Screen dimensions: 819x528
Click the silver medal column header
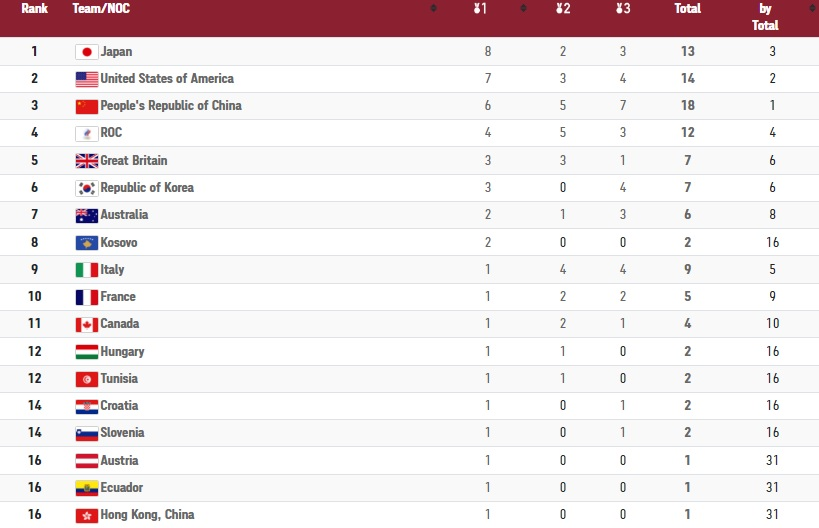(x=563, y=8)
